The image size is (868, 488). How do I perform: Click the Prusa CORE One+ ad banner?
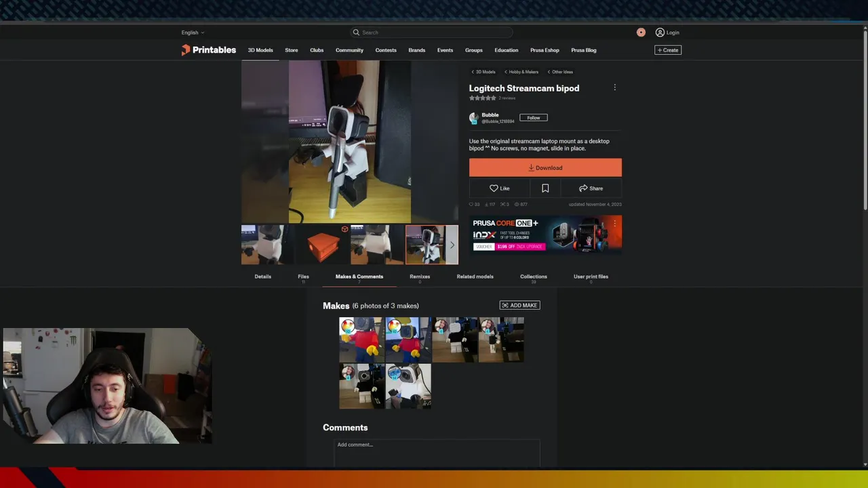[545, 234]
